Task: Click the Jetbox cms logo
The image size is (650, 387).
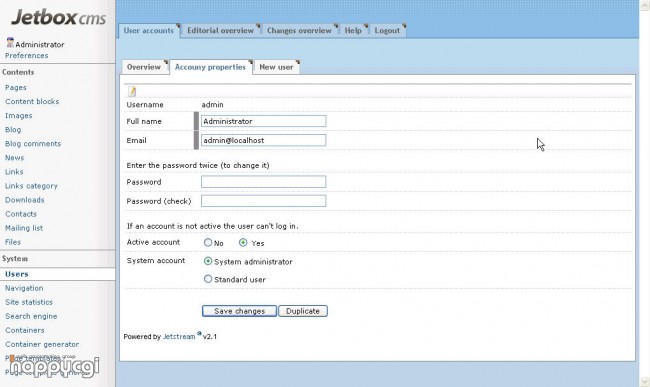Action: point(58,17)
